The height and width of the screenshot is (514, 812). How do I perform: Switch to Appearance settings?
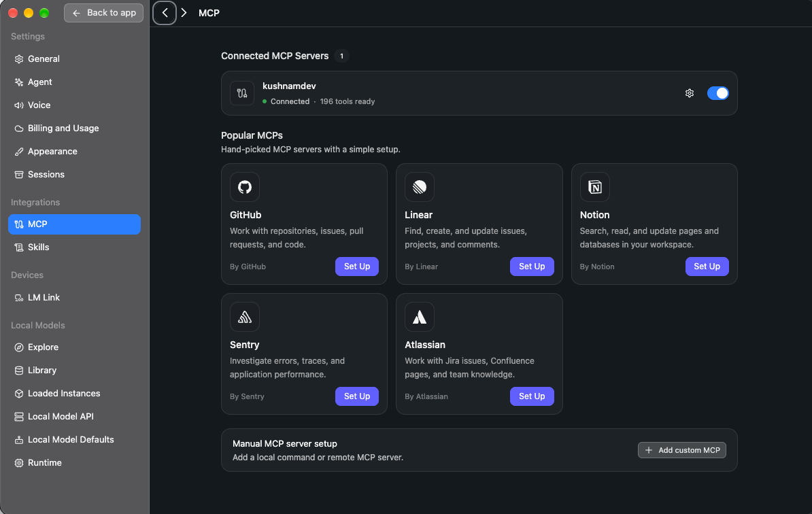[75, 152]
